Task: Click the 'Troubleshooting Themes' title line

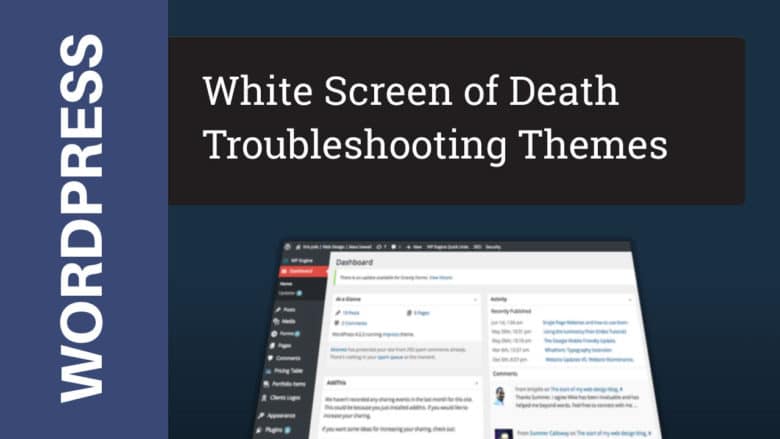Action: coord(435,145)
